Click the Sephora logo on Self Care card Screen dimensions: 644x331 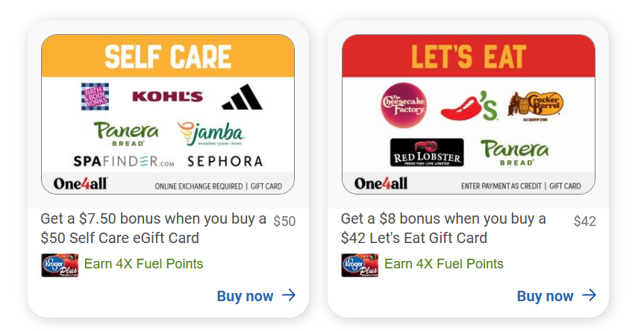pos(225,161)
